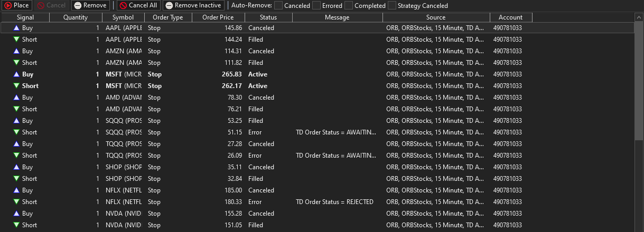
Task: Check the Completed auto-remove checkbox
Action: pyautogui.click(x=349, y=6)
